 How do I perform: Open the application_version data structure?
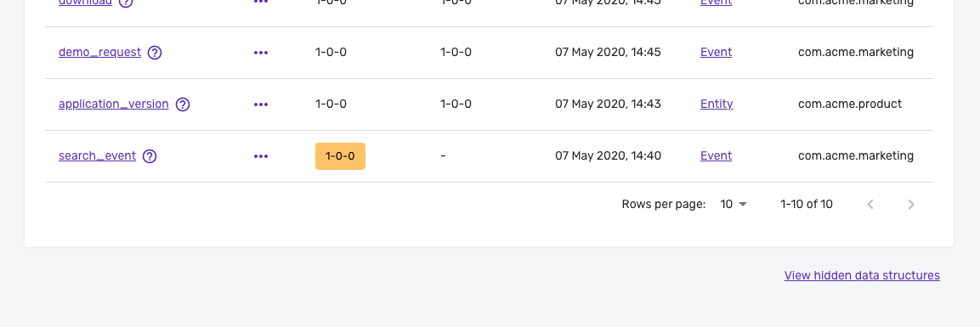(x=114, y=104)
